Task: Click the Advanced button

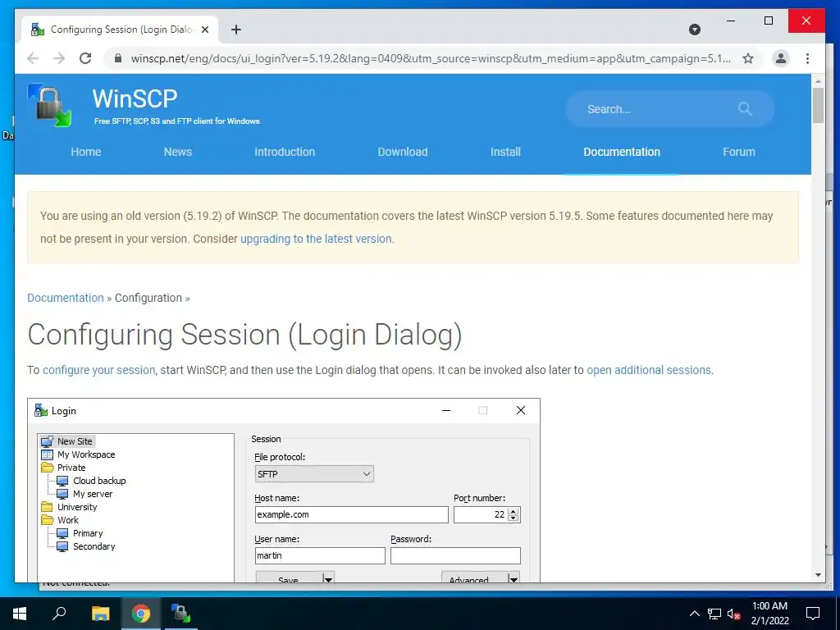Action: pyautogui.click(x=474, y=577)
